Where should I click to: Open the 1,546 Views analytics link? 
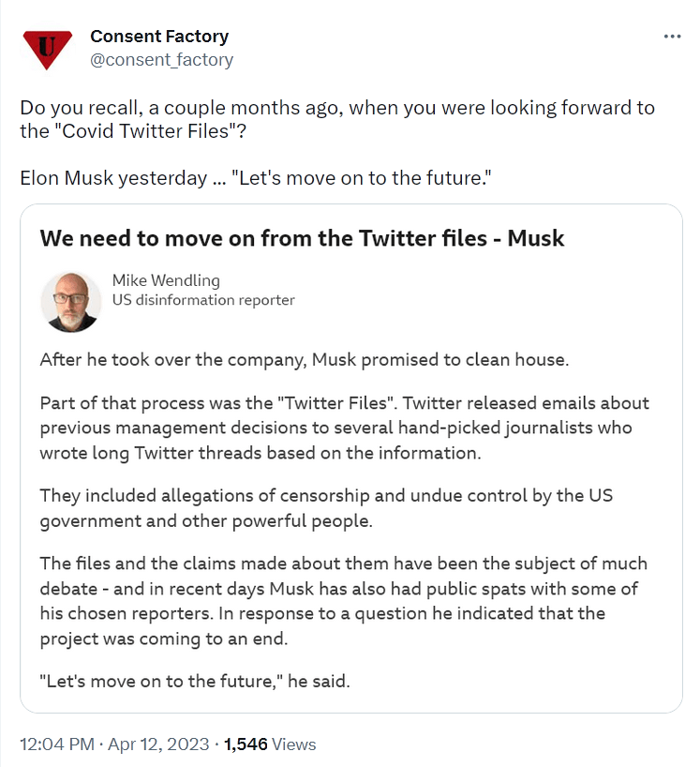point(270,744)
